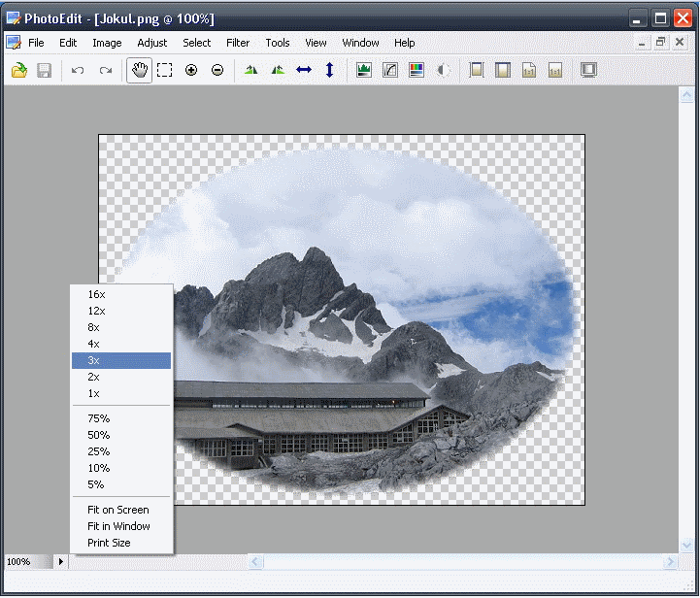Click the undo arrow icon
Screen dimensions: 700x598
pyautogui.click(x=78, y=70)
